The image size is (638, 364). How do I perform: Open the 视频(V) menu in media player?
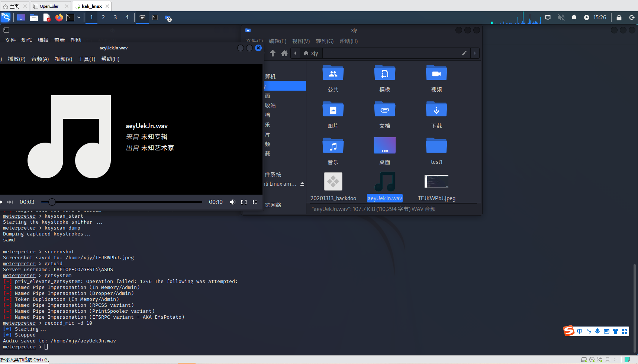[x=64, y=59]
